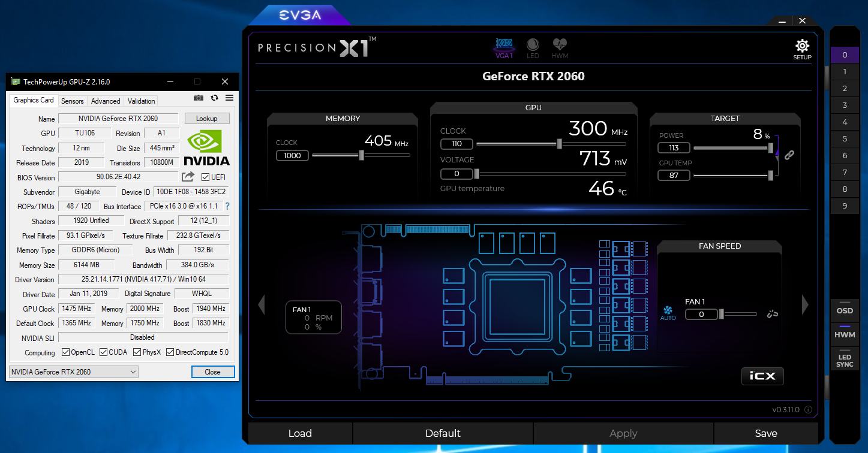Select profile slot 3
868x453 pixels.
(845, 105)
